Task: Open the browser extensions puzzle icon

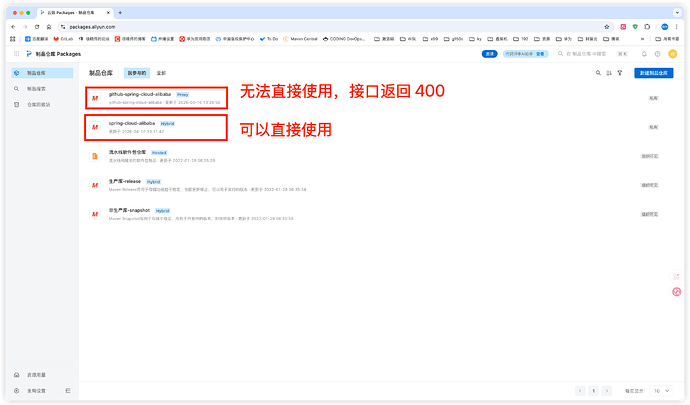Action: pyautogui.click(x=647, y=27)
